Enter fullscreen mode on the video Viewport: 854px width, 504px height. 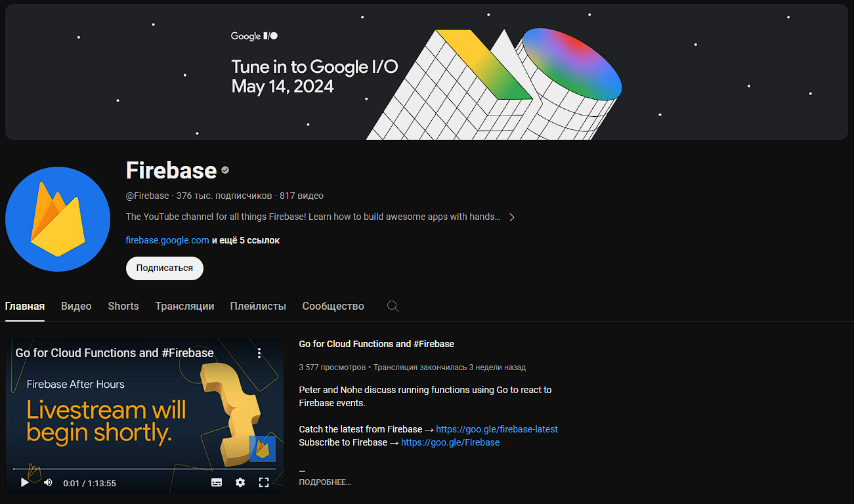[x=264, y=482]
